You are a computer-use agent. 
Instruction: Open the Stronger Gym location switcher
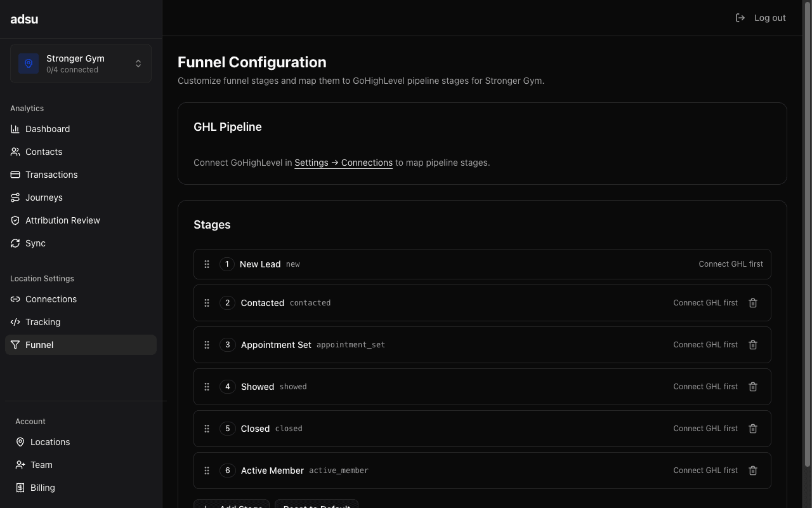81,63
